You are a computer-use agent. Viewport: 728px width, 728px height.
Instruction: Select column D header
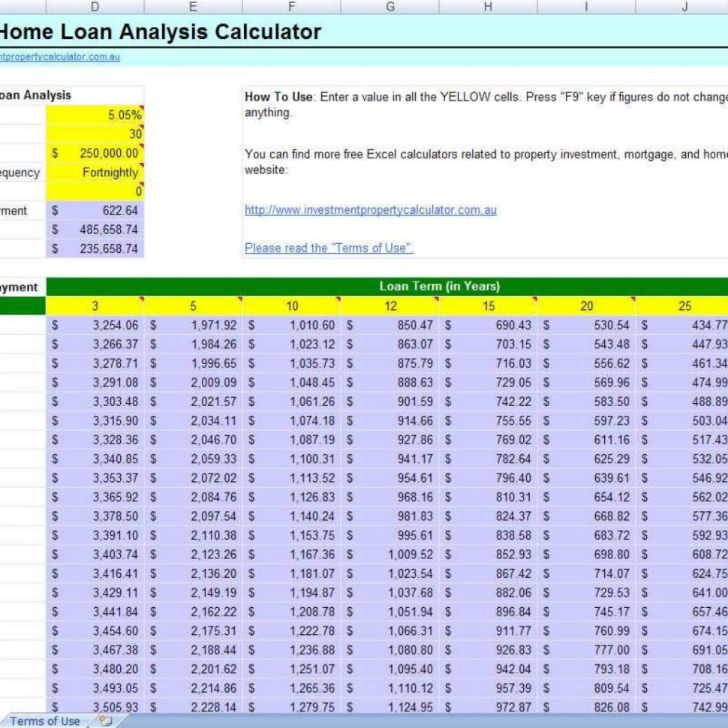click(x=95, y=6)
